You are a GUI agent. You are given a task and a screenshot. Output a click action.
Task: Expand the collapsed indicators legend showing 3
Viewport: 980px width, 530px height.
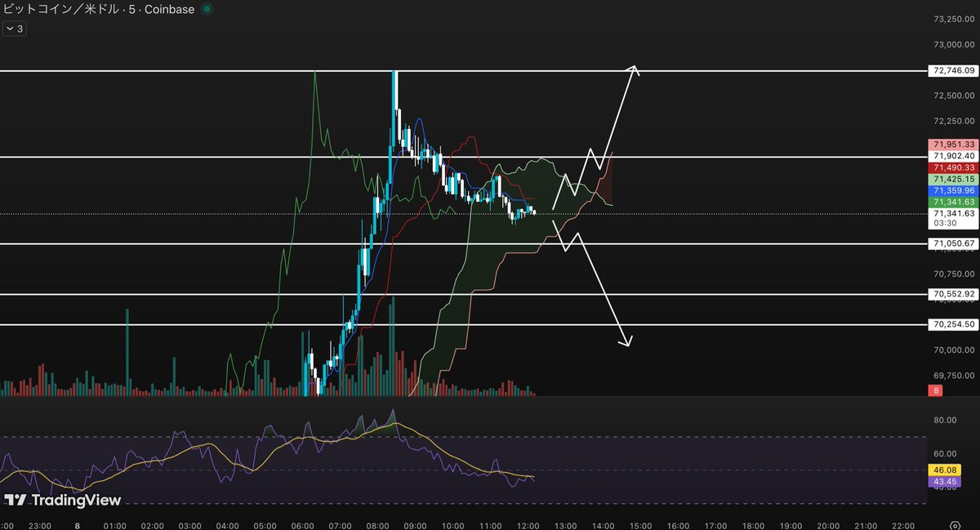tap(15, 29)
